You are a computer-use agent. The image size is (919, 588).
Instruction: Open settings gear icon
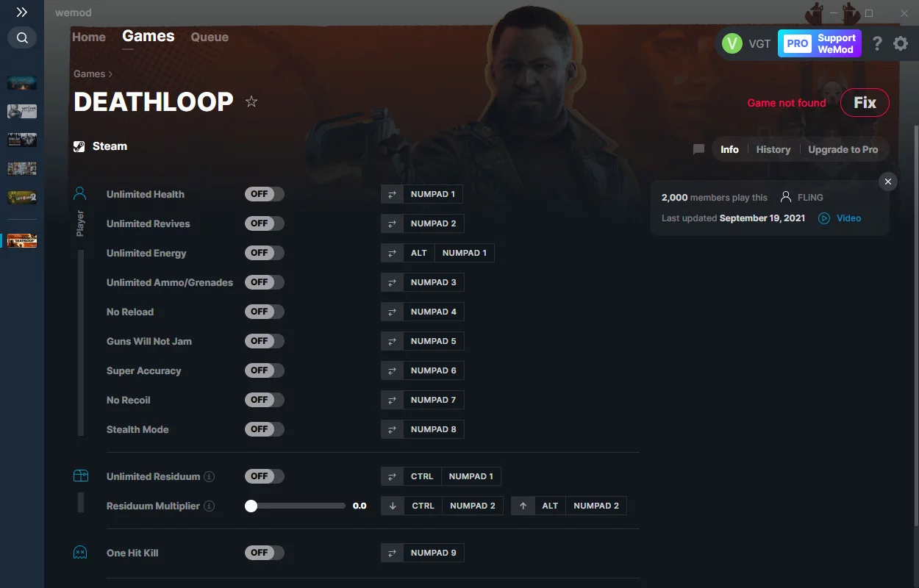click(x=901, y=44)
